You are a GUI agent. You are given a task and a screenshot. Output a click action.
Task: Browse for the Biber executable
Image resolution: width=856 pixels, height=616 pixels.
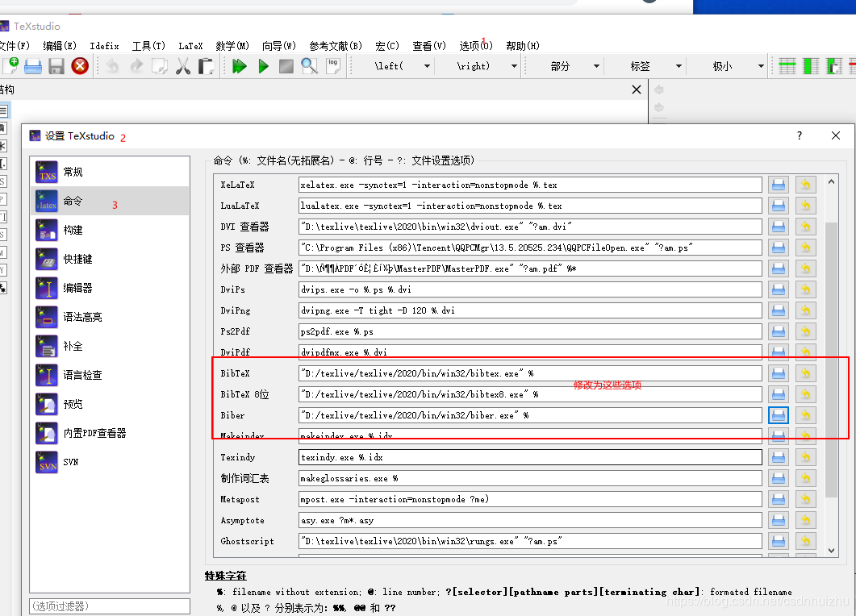click(778, 414)
